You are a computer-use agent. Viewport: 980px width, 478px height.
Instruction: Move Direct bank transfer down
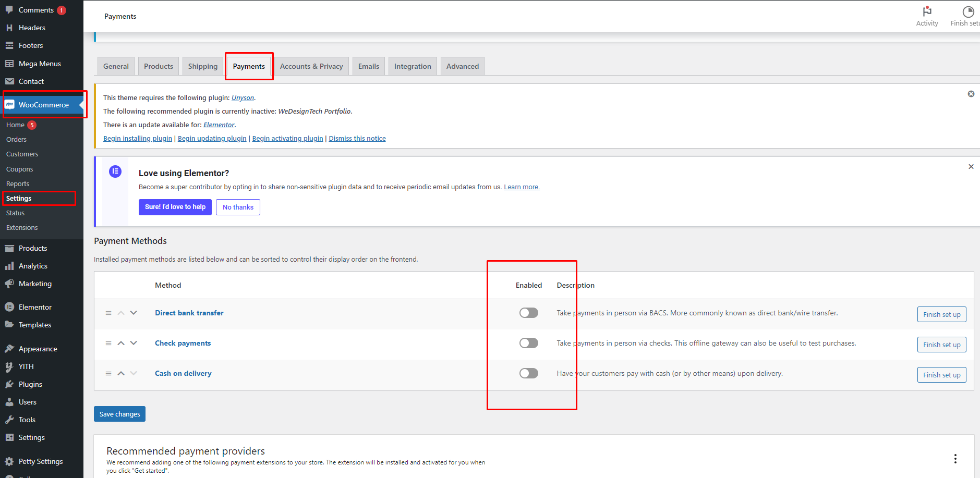[x=134, y=313]
